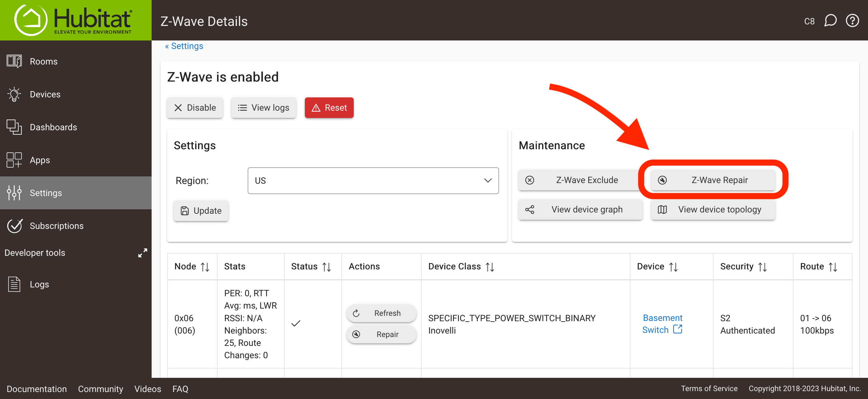Viewport: 868px width, 399px height.
Task: Sort table by Security column
Action: [763, 267]
